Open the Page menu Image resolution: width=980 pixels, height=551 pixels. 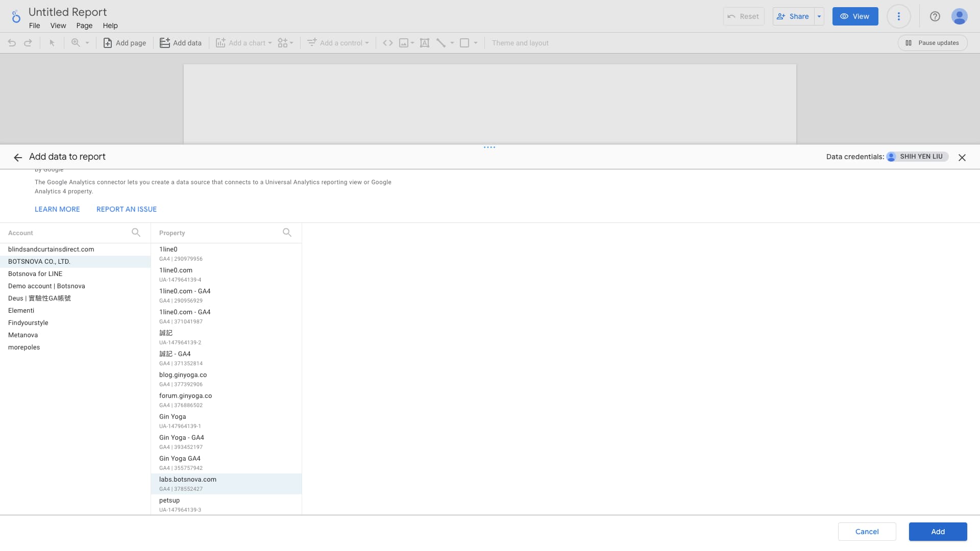84,26
